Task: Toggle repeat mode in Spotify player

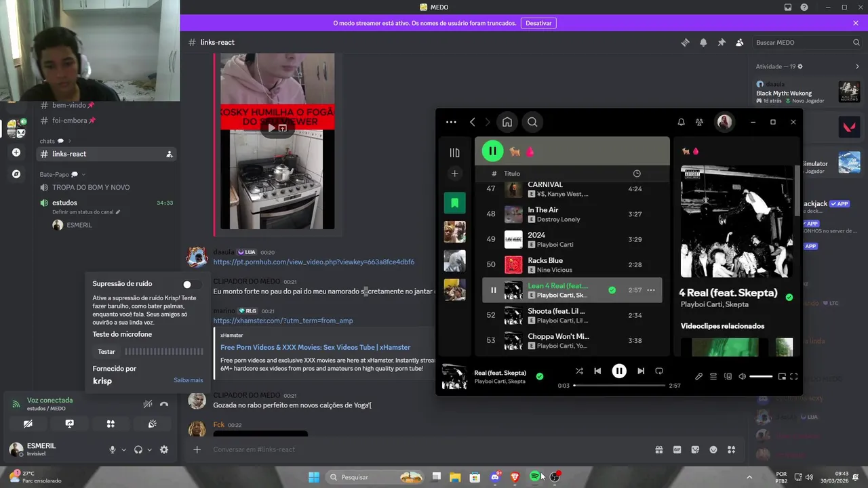Action: pyautogui.click(x=659, y=371)
